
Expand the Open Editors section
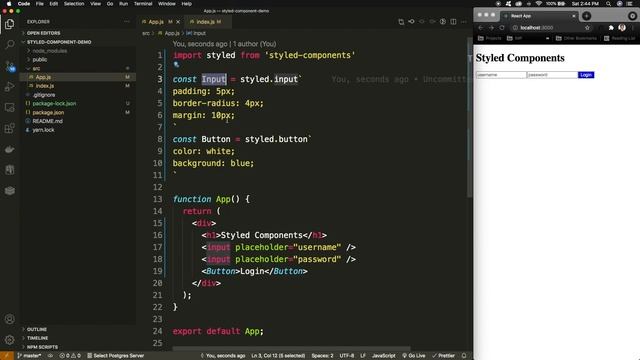[43, 33]
